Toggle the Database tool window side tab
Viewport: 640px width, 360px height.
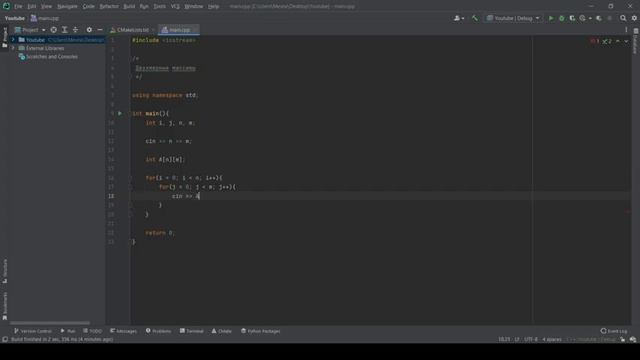click(636, 42)
